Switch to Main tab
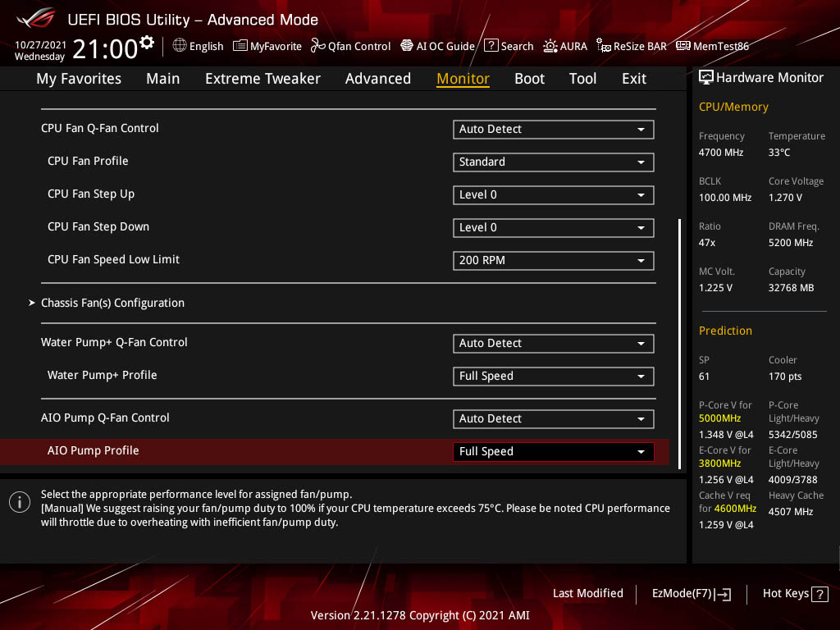 (x=163, y=79)
